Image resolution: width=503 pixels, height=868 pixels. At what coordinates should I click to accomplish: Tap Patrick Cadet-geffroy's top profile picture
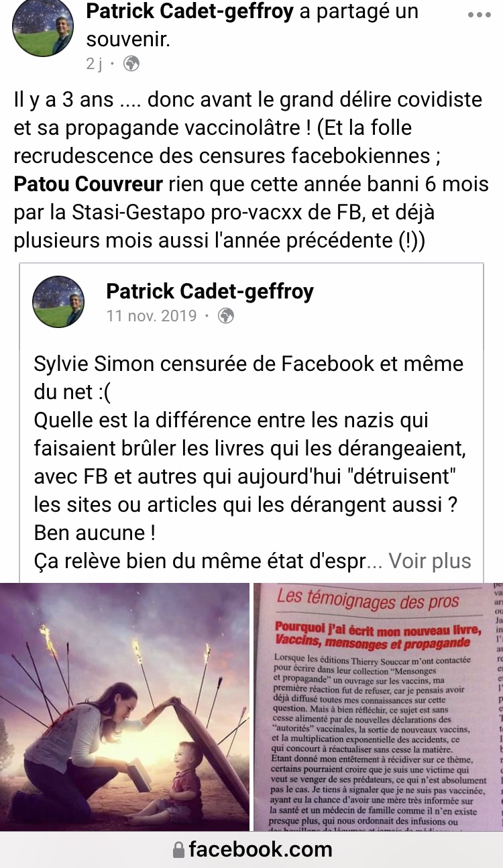43,28
